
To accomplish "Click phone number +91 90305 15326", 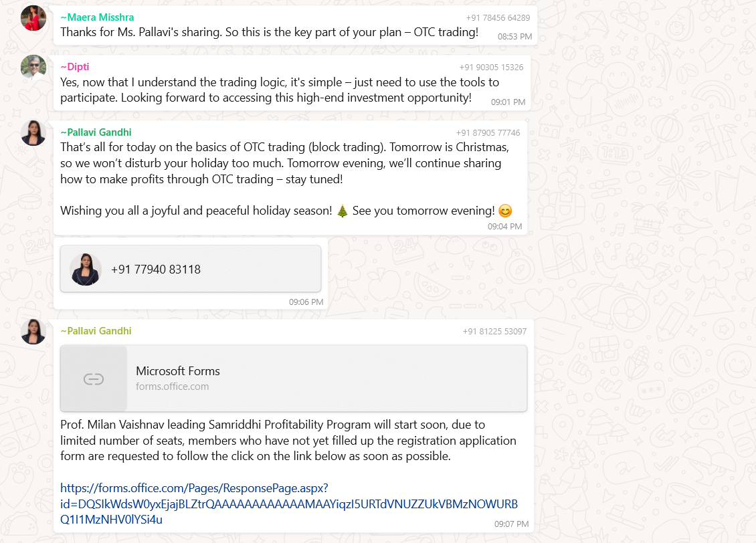I will coord(491,68).
